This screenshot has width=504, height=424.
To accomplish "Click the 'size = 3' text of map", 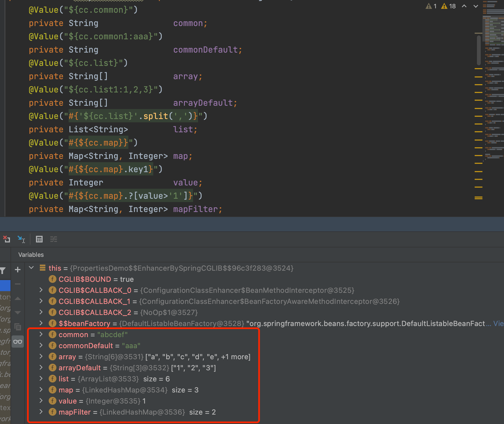I will coord(185,390).
